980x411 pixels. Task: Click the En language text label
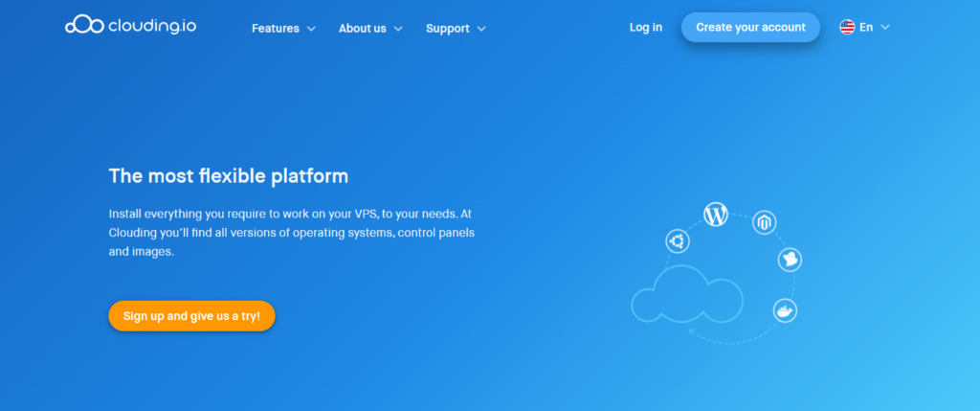tap(866, 28)
